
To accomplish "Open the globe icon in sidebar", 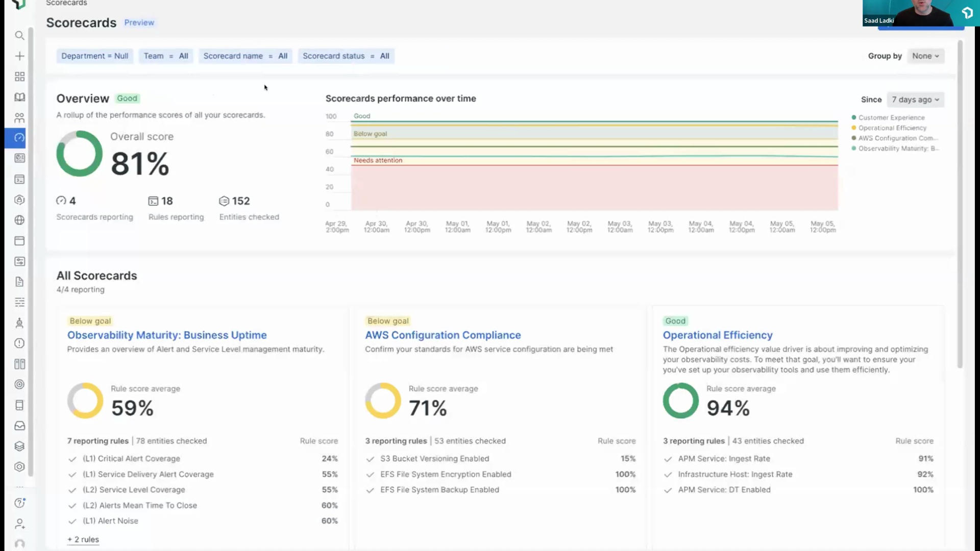I will (x=19, y=220).
